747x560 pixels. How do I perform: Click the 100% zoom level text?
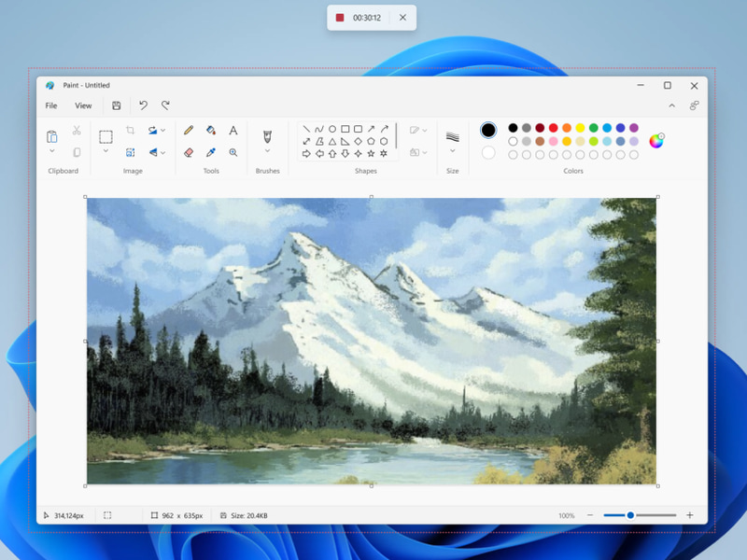[x=567, y=516]
